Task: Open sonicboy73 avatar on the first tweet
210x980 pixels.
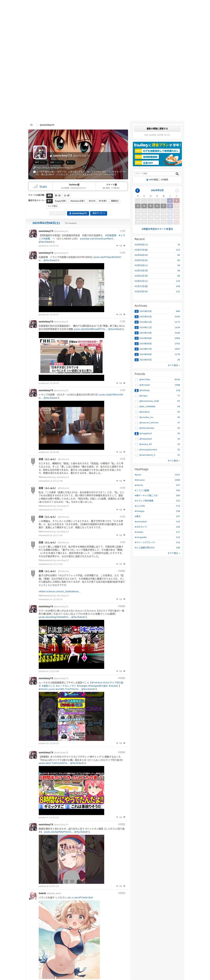Action: [33, 233]
